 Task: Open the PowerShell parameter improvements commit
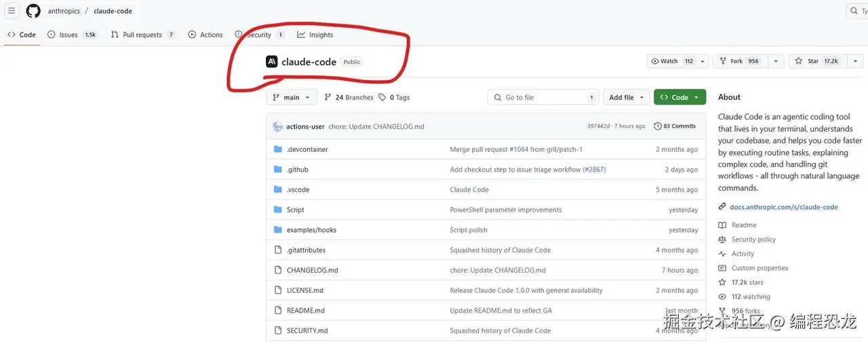[506, 210]
